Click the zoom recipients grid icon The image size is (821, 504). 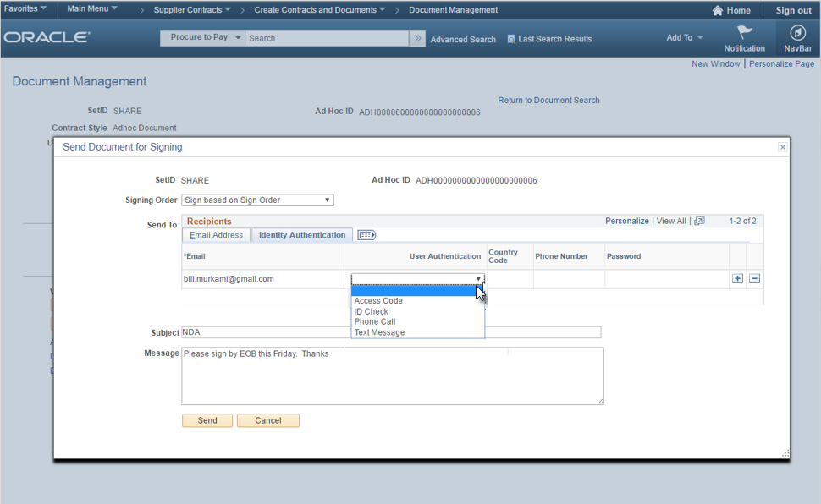699,221
